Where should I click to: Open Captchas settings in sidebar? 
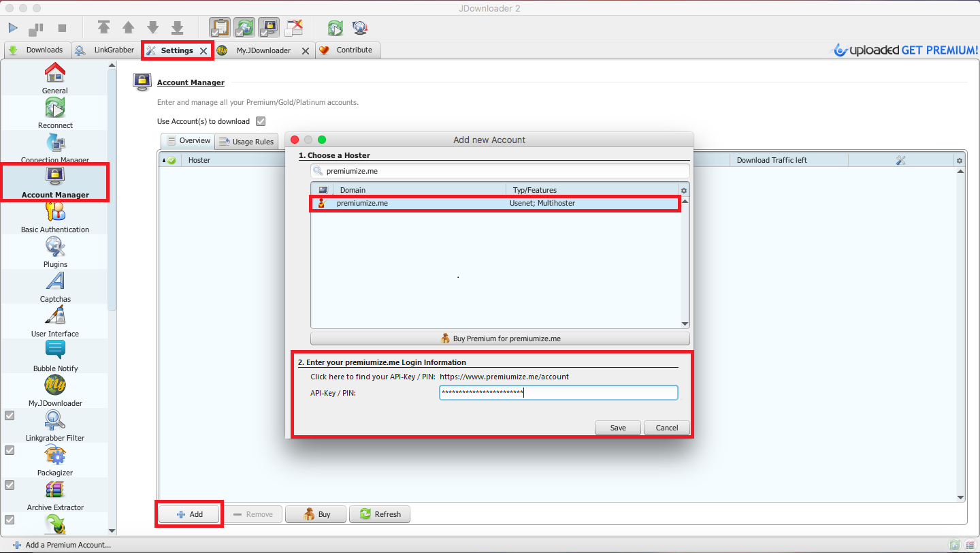pos(54,287)
